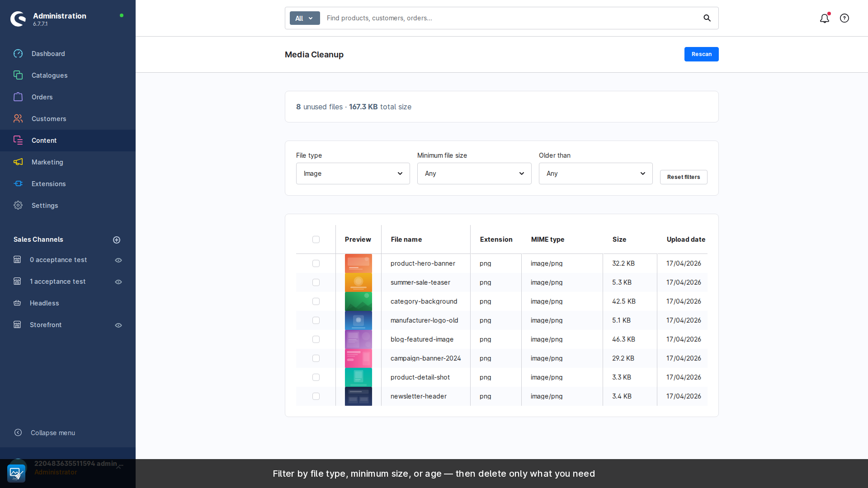Screen dimensions: 868x488
Task: Open the Settings gear icon
Action: (18, 206)
